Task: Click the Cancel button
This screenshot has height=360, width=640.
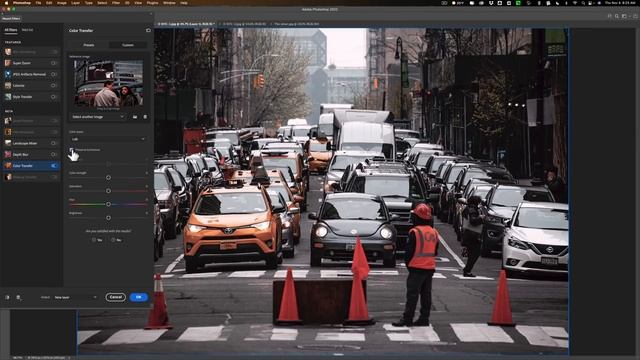Action: (116, 297)
